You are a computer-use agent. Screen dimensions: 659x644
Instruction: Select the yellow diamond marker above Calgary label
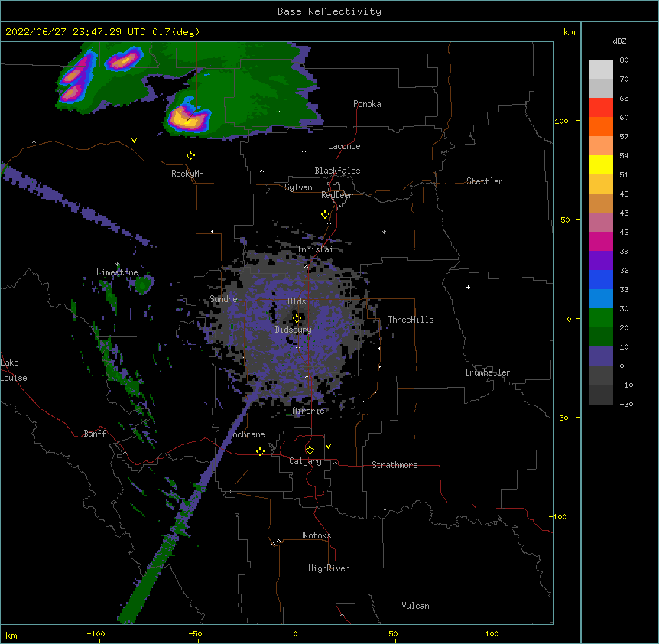(x=310, y=450)
